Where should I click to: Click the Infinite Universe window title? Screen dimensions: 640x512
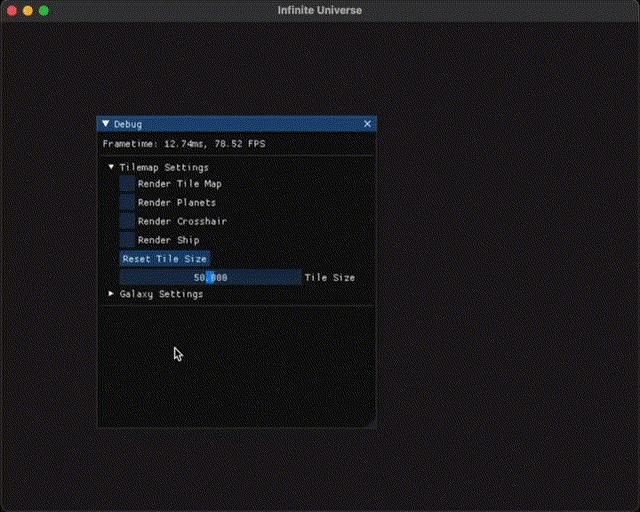point(320,10)
